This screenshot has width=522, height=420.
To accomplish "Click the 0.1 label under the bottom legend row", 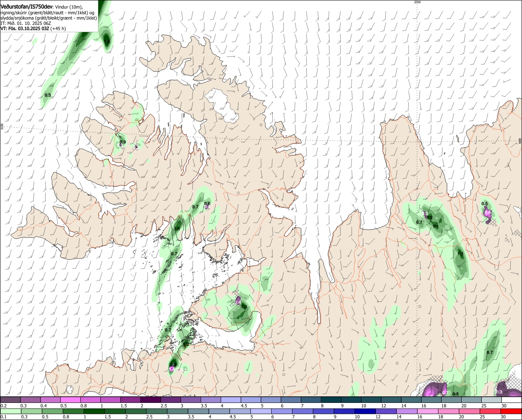I will [x=3, y=417].
